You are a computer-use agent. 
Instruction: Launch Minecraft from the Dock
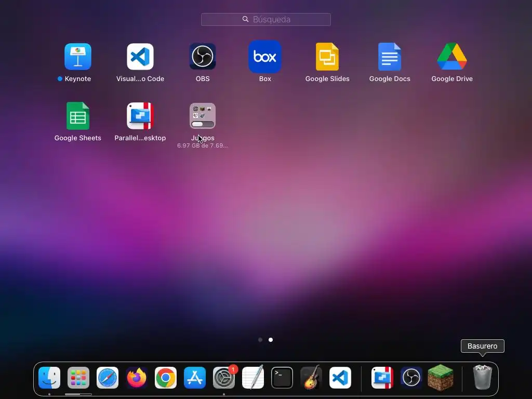click(441, 377)
